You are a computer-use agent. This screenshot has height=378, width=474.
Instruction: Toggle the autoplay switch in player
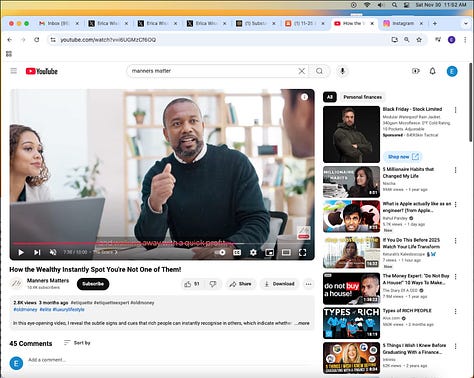point(220,252)
